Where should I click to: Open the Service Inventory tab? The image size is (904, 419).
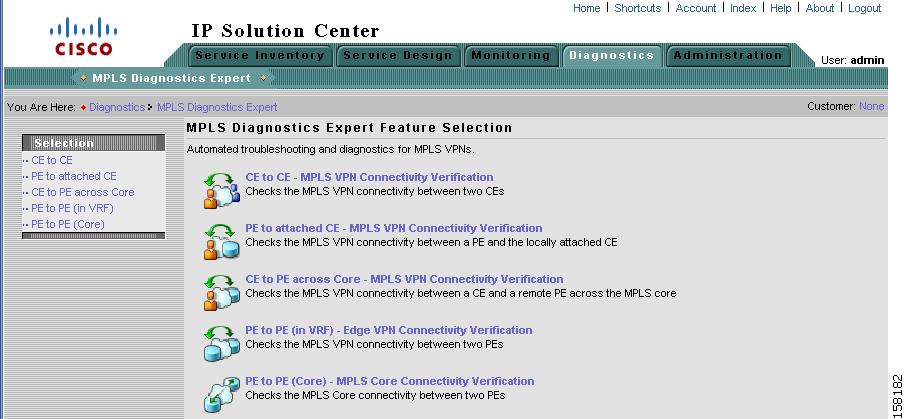point(260,56)
